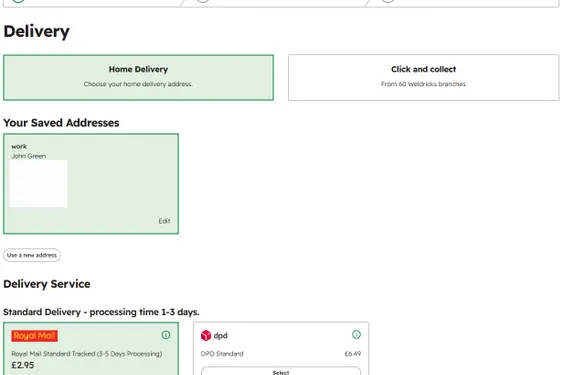Edit the saved work address
Viewport: 564px width, 375px height.
164,221
